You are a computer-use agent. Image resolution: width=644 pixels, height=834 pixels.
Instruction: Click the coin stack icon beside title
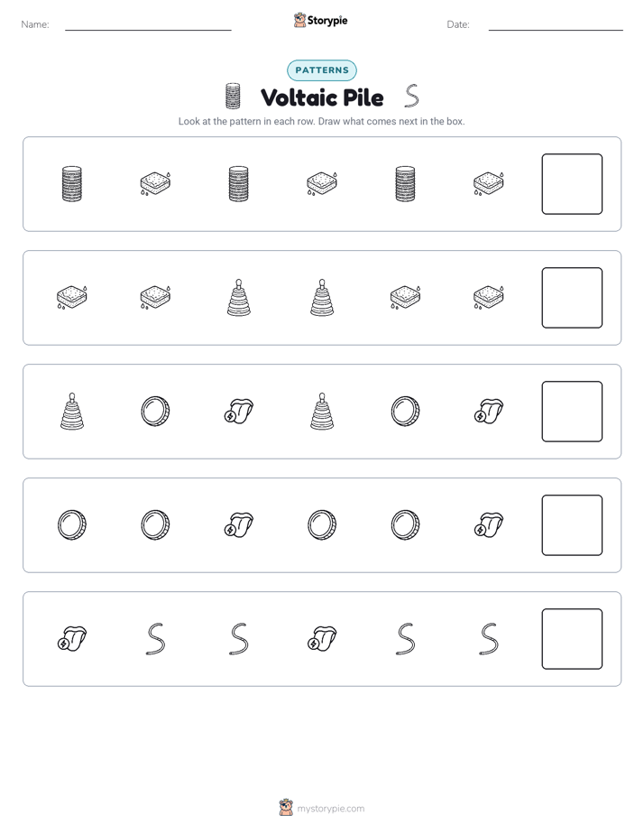point(233,97)
